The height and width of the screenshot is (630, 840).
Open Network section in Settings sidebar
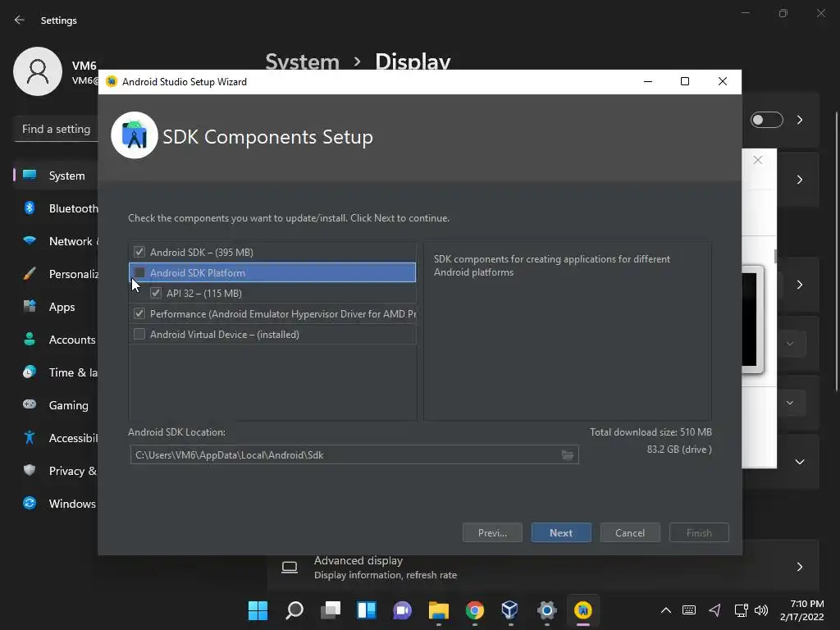[x=56, y=241]
